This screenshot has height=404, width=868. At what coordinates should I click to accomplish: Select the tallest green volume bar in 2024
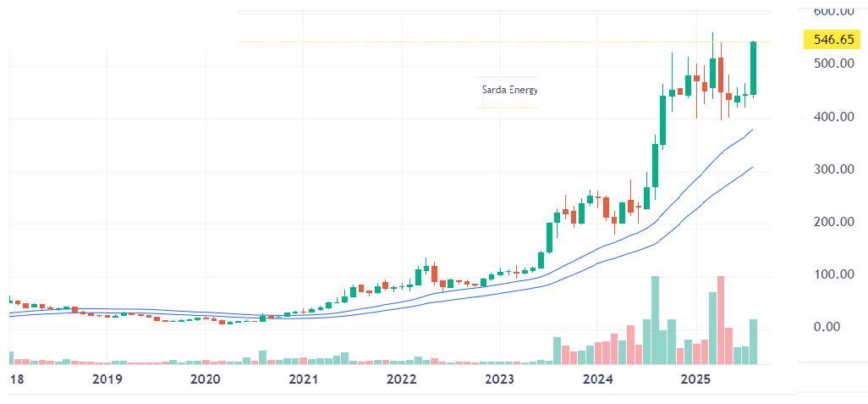655,320
